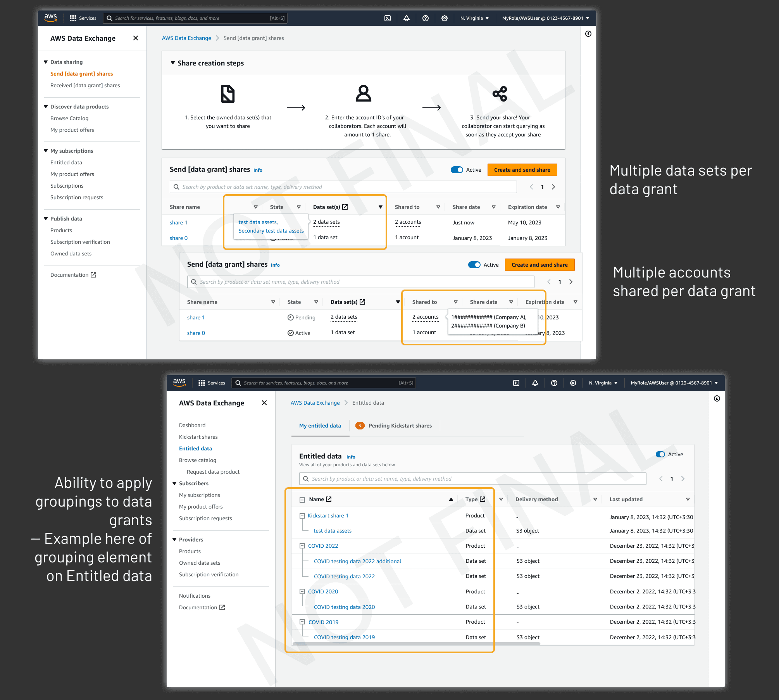Click Create and send share in second panel

[x=539, y=265]
